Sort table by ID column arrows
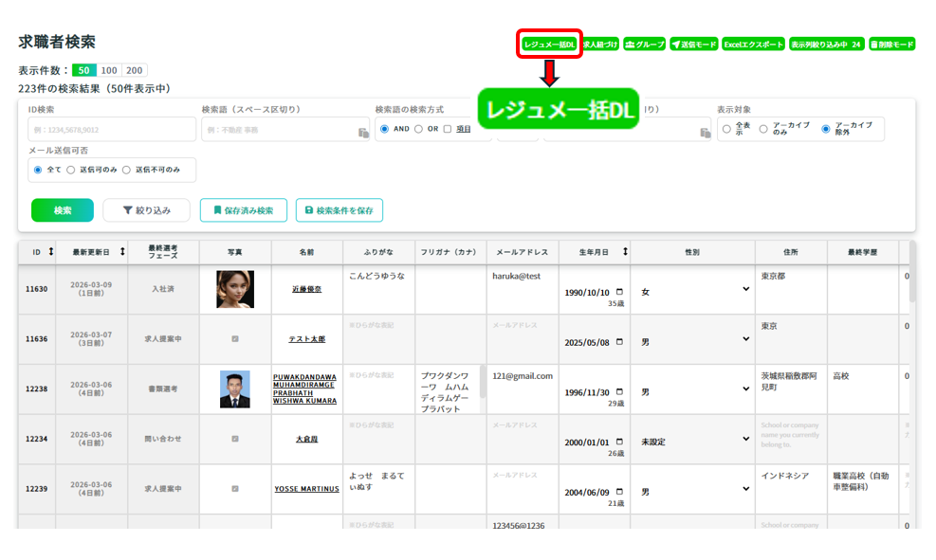Screen dimensions: 936x560 point(50,252)
